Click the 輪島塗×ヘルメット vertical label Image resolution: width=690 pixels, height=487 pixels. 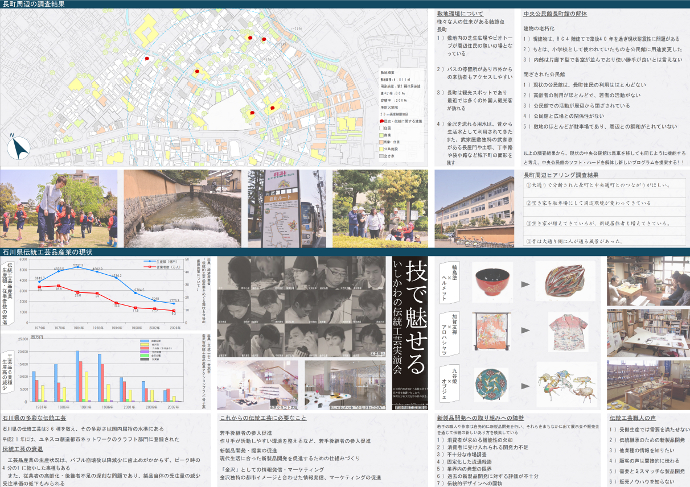pyautogui.click(x=449, y=283)
